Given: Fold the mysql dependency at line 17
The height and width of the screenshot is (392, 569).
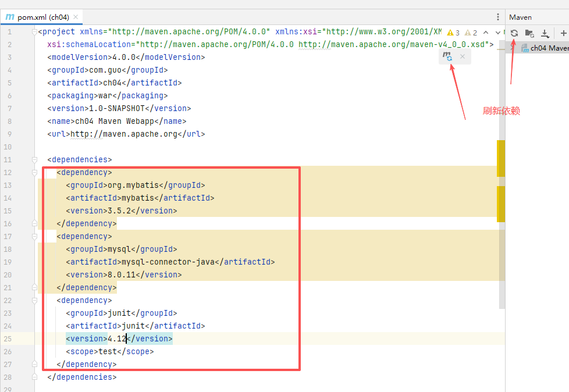Looking at the screenshot, I should click(x=34, y=236).
